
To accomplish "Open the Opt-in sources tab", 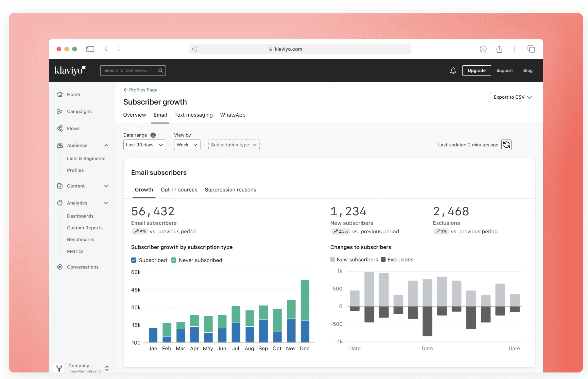I will pyautogui.click(x=179, y=190).
